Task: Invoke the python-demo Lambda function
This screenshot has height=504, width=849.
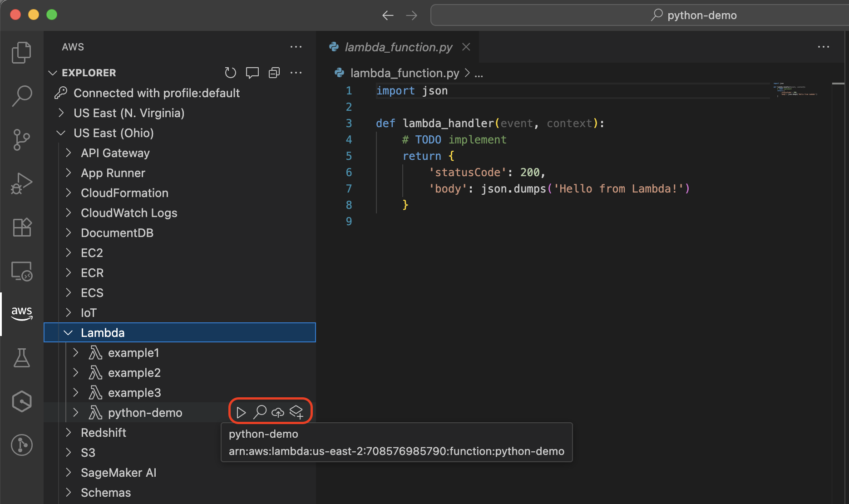Action: [241, 412]
